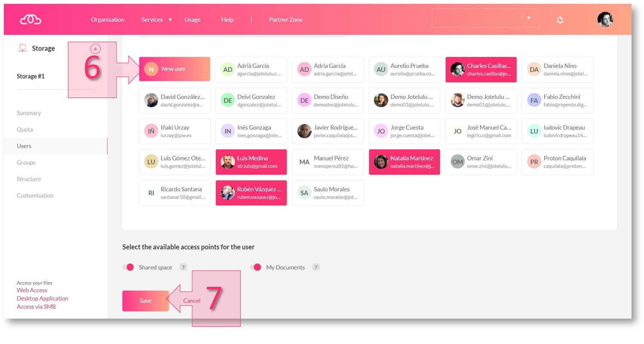Click the cloud logo icon
Screen dimensions: 644x344
tap(31, 19)
